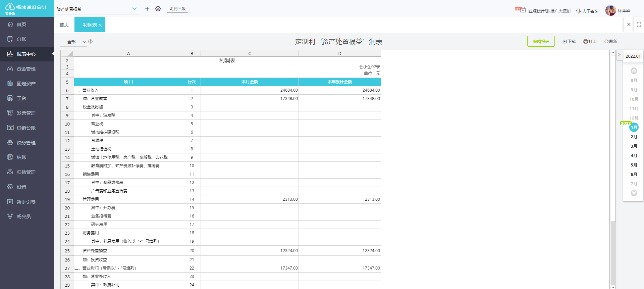Viewport: 644px width, 289px height.
Task: Collapse the period panel with double chevron
Action: click(619, 54)
